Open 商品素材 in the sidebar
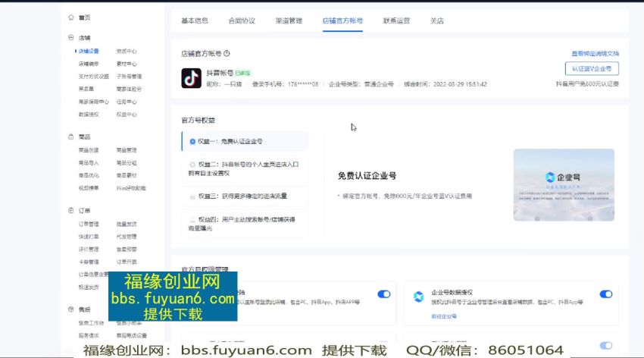644x358 pixels. pos(127,175)
